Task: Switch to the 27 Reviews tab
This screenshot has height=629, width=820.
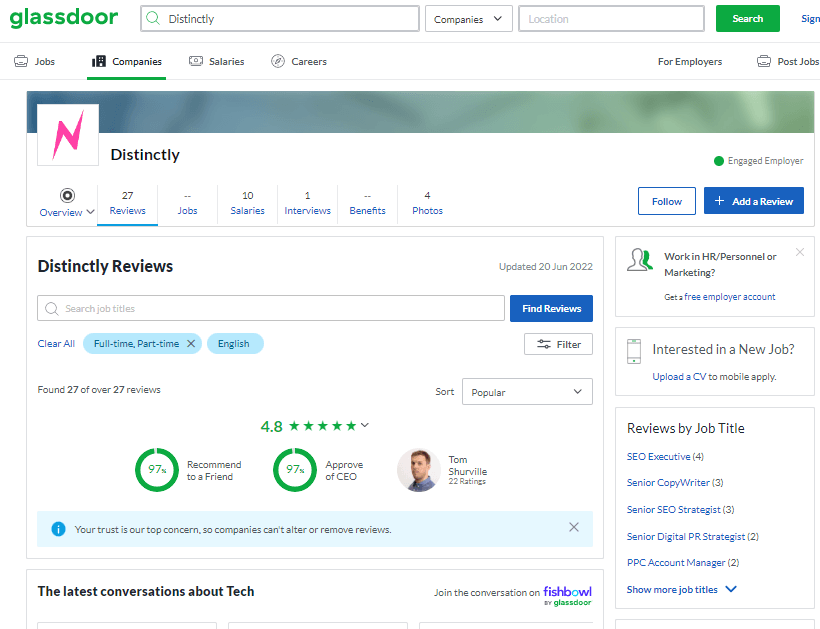Action: [x=128, y=203]
